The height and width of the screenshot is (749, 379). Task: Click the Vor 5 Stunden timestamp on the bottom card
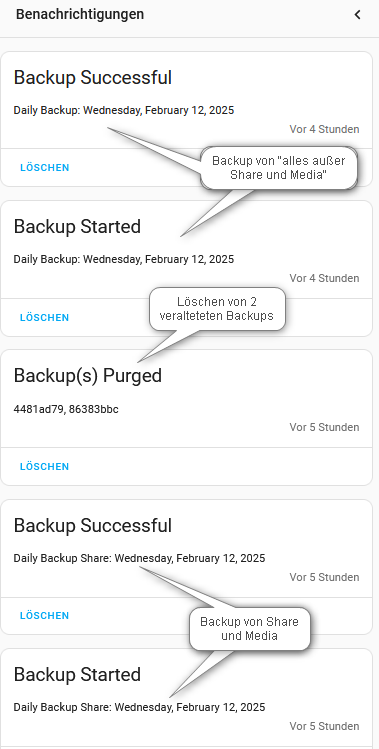[x=324, y=727]
